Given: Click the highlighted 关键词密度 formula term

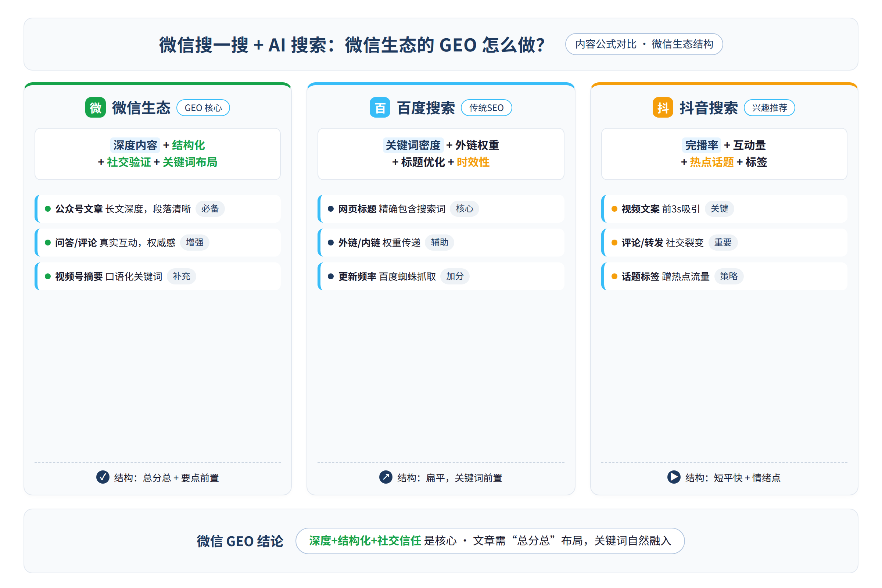Looking at the screenshot, I should pos(413,145).
